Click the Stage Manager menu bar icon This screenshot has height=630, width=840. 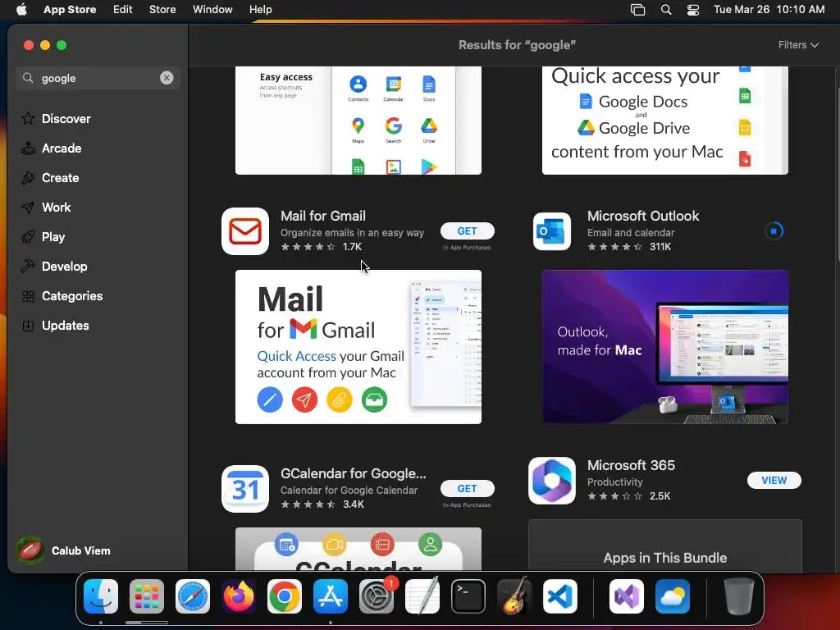pos(637,10)
